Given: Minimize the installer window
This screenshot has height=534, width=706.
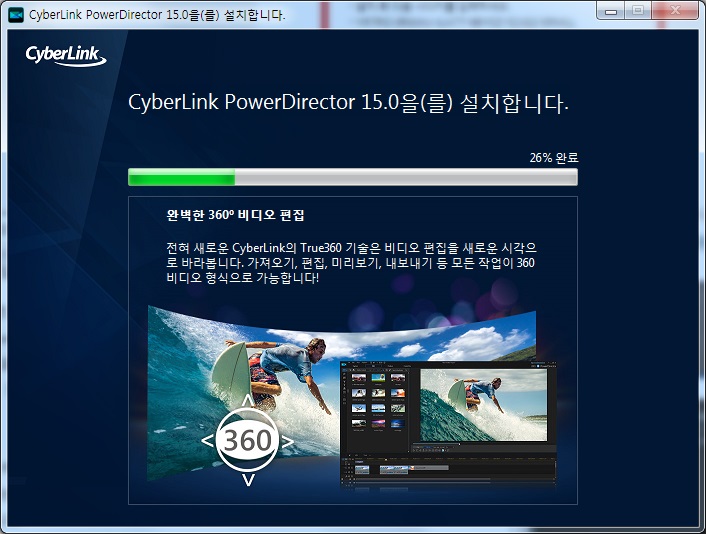Looking at the screenshot, I should [611, 11].
